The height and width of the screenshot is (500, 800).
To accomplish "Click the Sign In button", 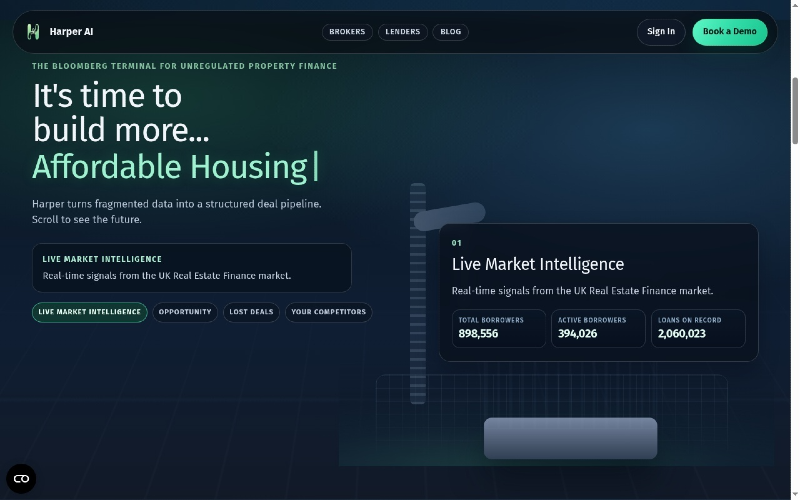I will 661,32.
